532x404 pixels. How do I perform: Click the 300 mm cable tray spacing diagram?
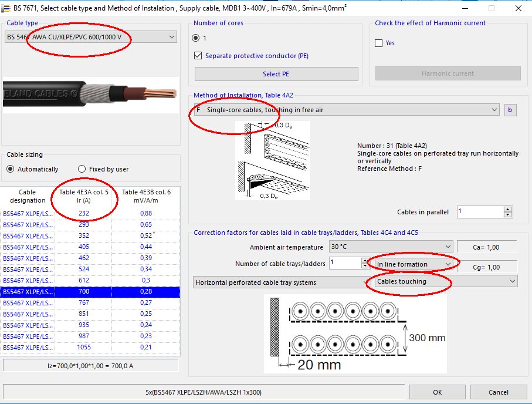[x=355, y=334]
